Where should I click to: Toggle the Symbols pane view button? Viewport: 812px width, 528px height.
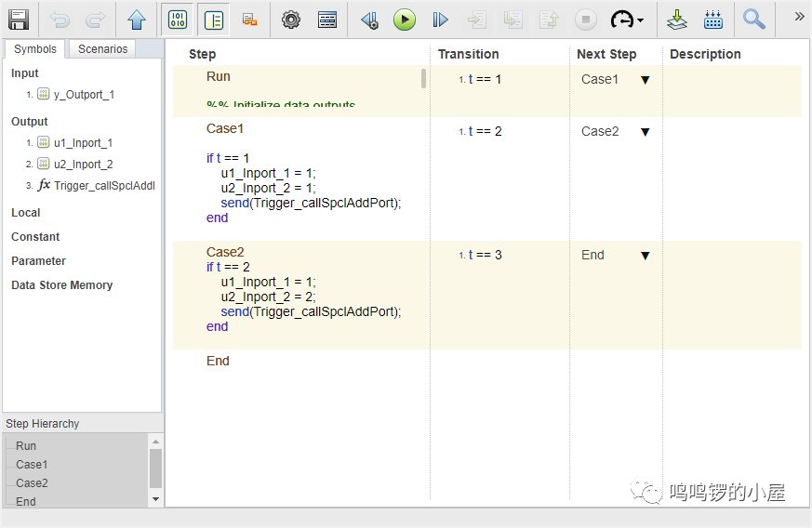177,20
